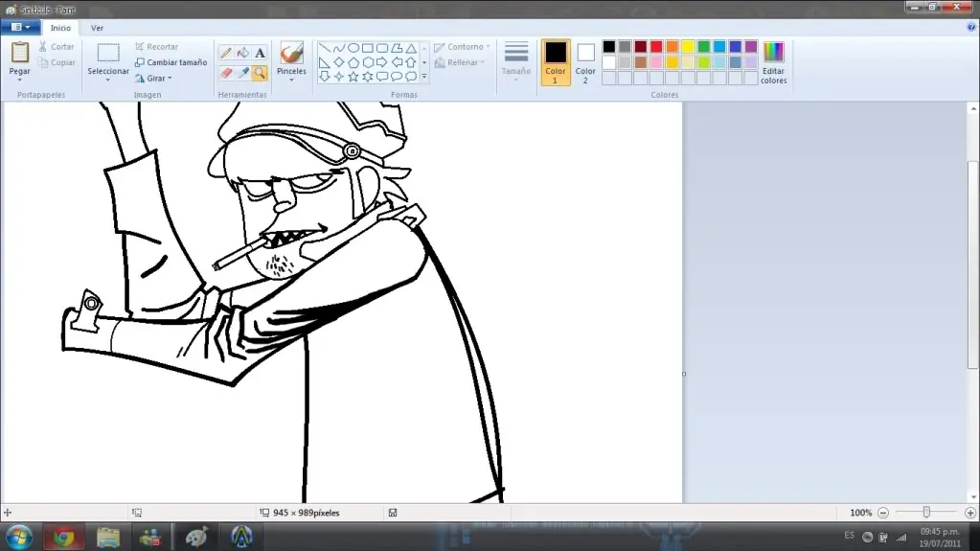This screenshot has height=551, width=980.
Task: Choose the Rectangle shape
Action: tap(368, 48)
